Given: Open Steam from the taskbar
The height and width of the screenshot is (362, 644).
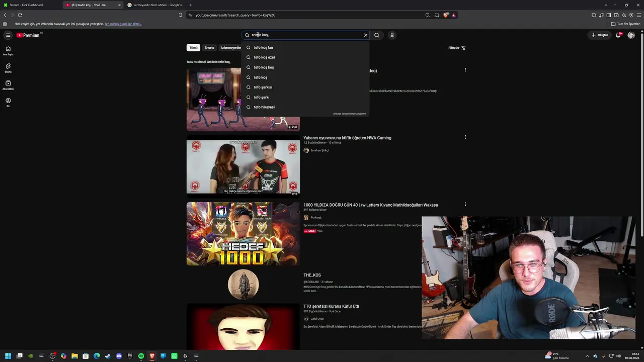Looking at the screenshot, I should point(108,356).
